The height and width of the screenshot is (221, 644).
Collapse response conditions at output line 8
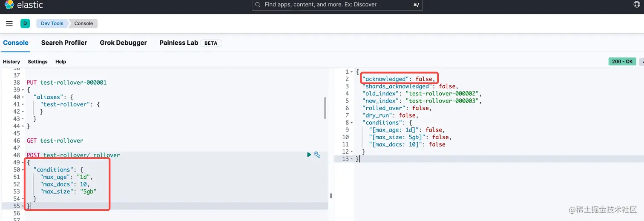point(351,123)
